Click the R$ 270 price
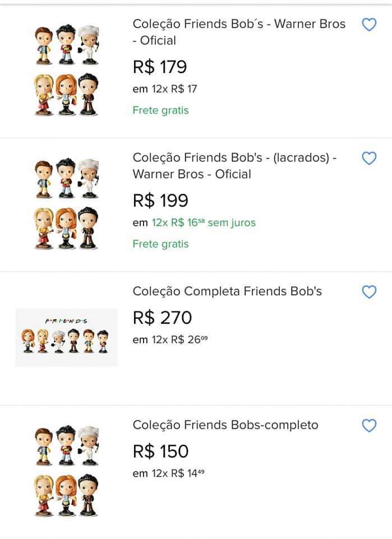The image size is (392, 539). click(x=162, y=318)
